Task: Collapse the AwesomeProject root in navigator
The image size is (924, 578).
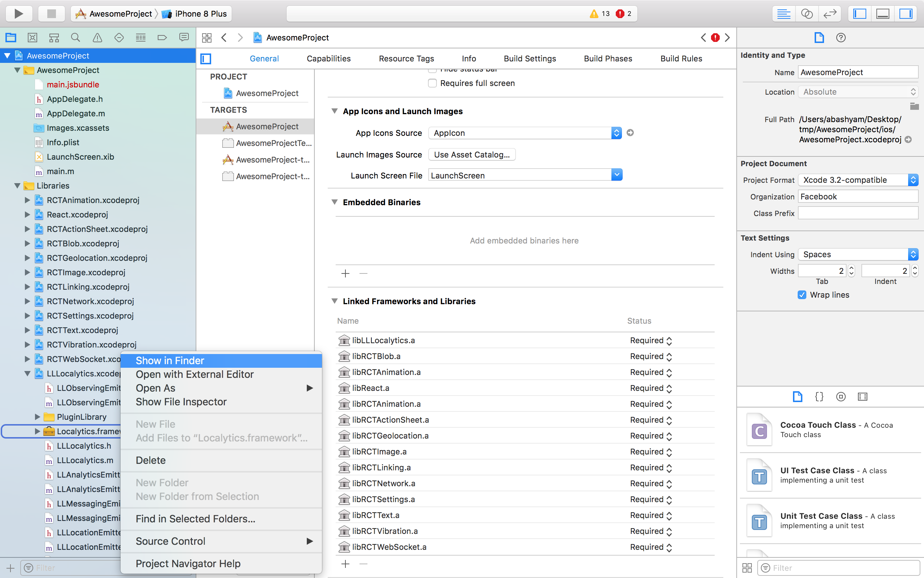Action: [7, 56]
